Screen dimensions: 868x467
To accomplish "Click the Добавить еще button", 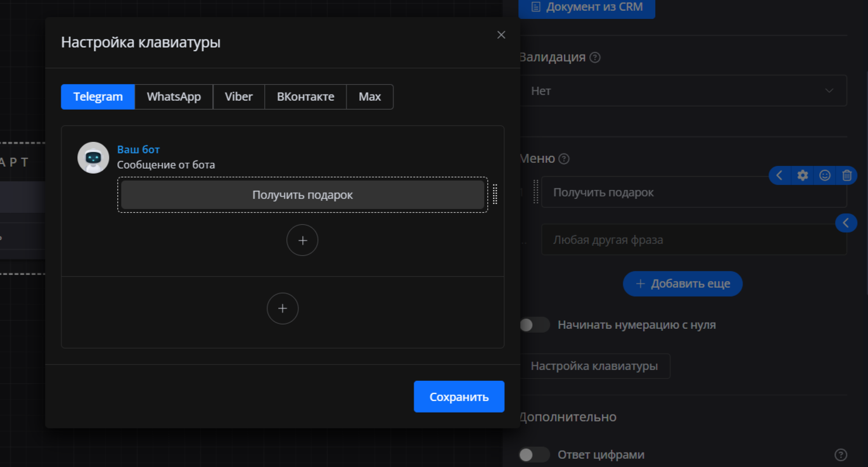I will [682, 284].
